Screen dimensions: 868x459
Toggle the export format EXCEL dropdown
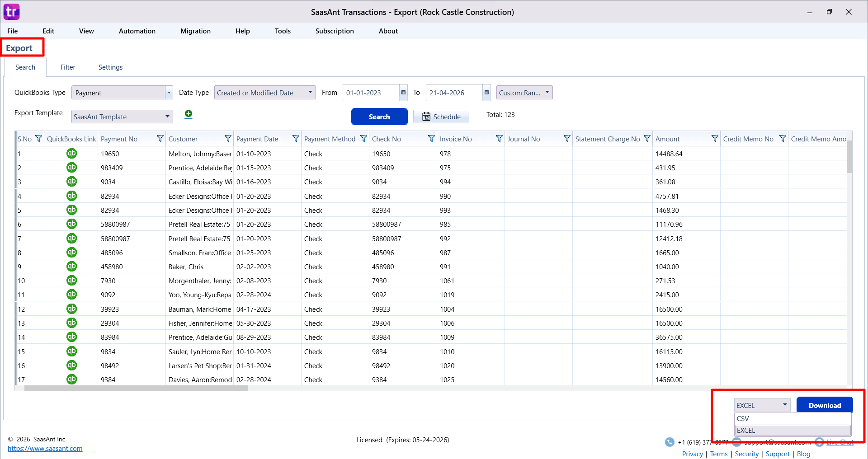click(x=762, y=405)
